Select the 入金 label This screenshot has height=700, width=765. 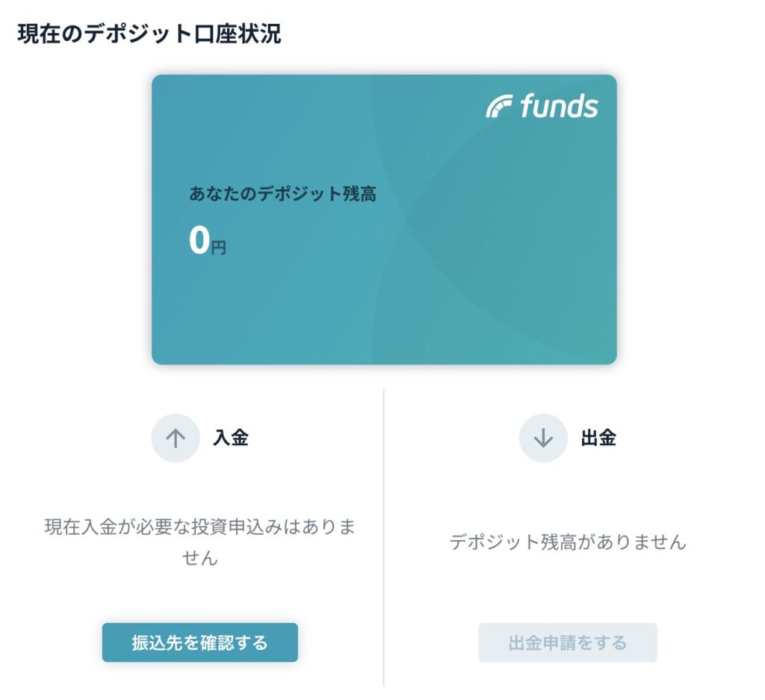230,438
